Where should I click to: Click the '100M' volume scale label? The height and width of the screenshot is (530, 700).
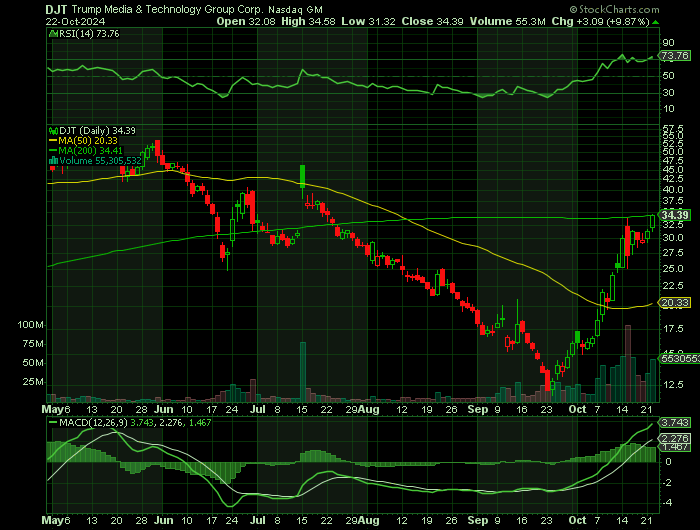[x=30, y=325]
